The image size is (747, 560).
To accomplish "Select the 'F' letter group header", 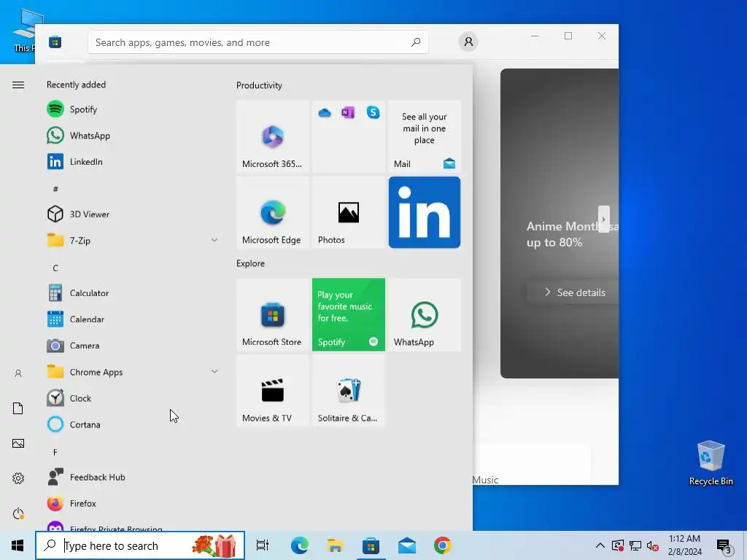I will click(x=55, y=452).
